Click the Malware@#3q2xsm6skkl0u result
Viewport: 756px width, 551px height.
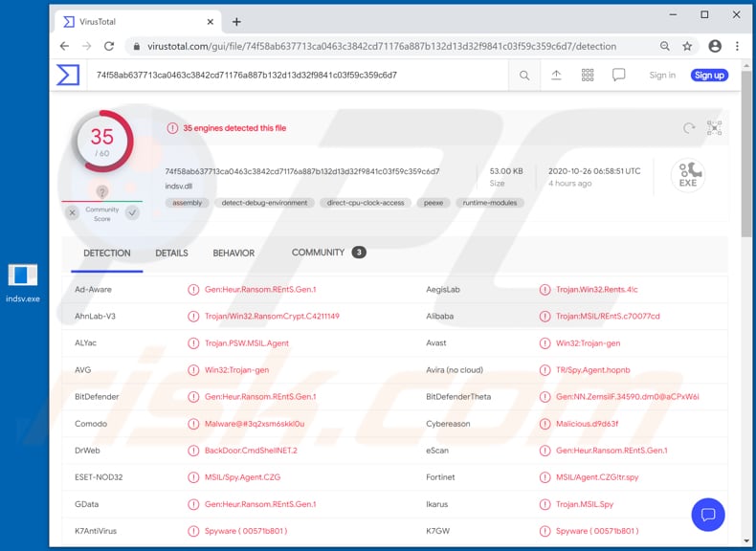point(255,424)
